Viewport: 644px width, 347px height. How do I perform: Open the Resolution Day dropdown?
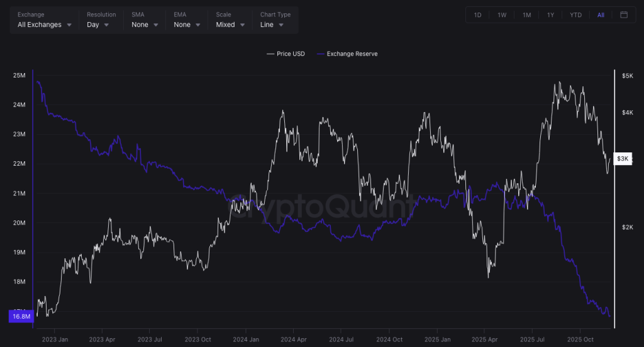click(97, 25)
